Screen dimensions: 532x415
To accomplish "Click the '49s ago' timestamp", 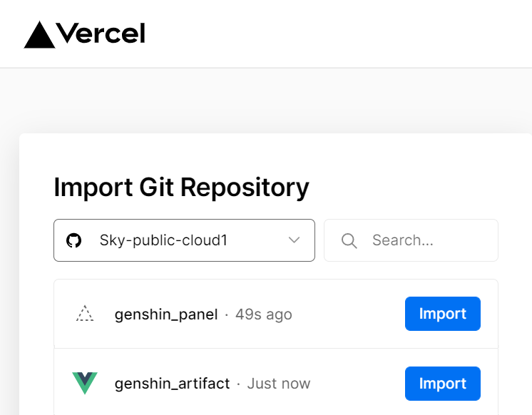I will coord(264,314).
